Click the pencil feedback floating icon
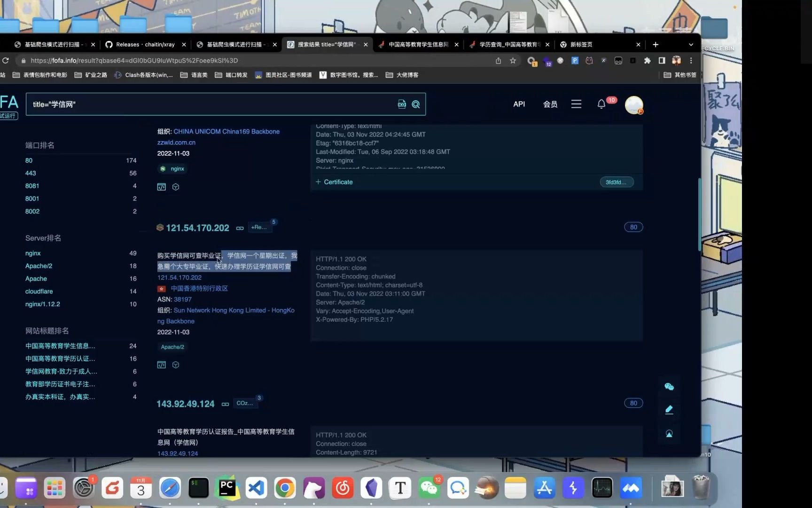Screen dimensions: 812x508 point(669,410)
